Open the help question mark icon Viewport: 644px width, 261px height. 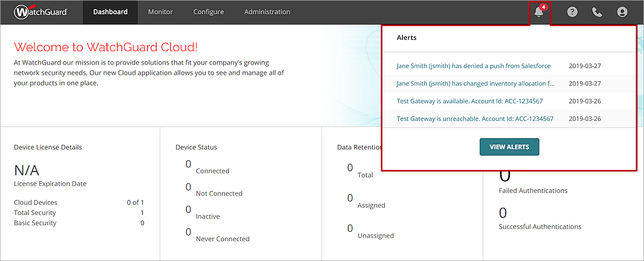point(572,12)
